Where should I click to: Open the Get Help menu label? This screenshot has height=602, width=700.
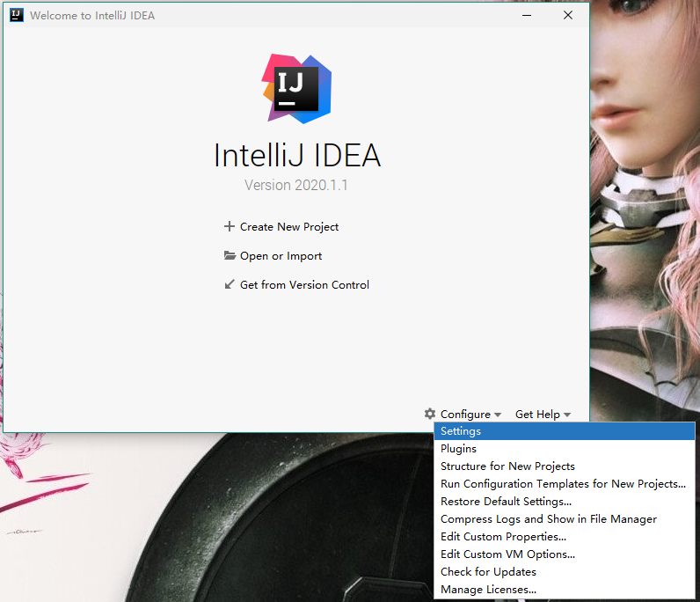coord(537,415)
